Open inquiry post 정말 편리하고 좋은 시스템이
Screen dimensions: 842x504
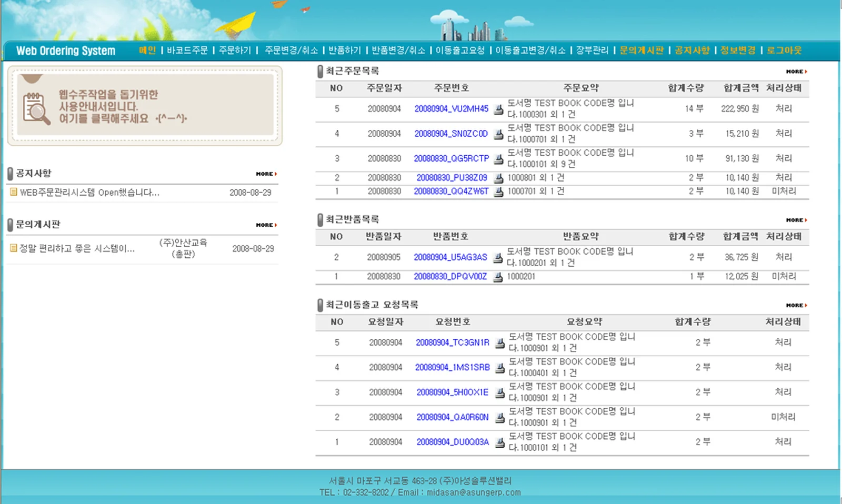77,248
